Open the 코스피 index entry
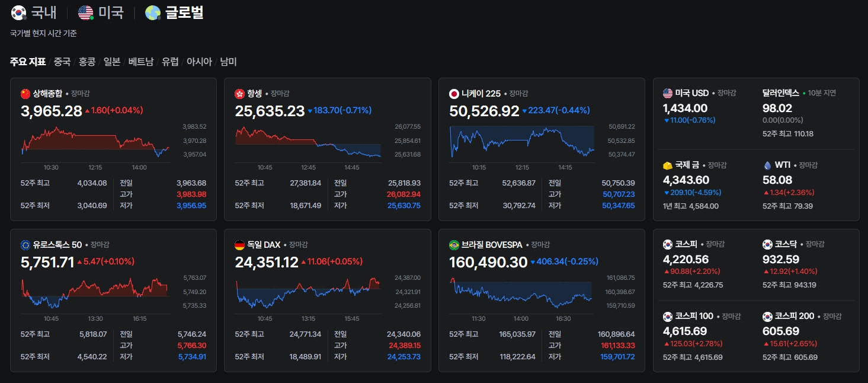 (x=686, y=244)
